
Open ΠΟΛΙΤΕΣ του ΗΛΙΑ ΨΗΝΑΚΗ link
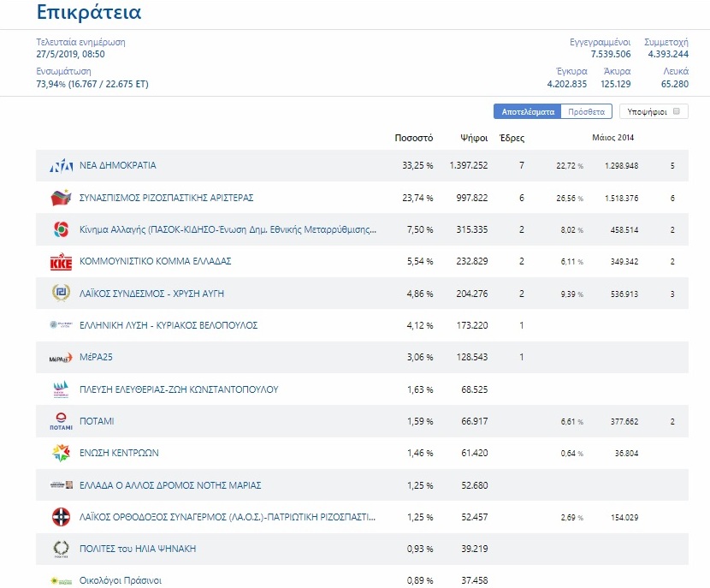(x=138, y=549)
